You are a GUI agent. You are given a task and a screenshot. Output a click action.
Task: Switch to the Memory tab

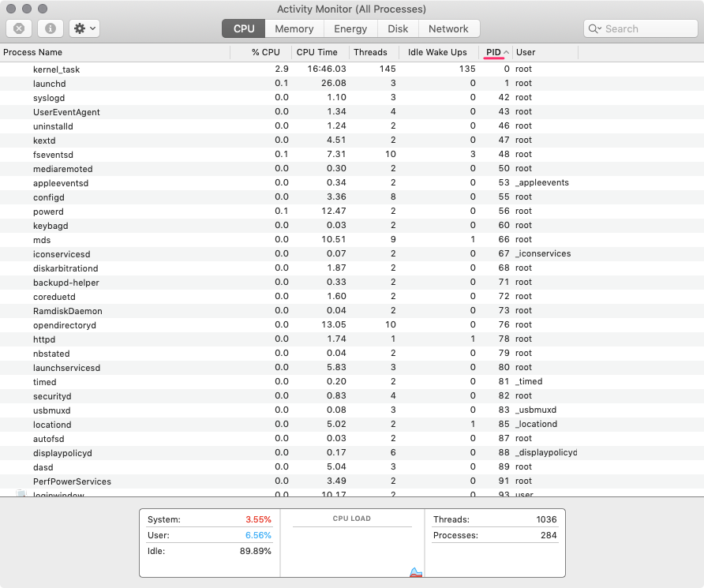pyautogui.click(x=294, y=28)
